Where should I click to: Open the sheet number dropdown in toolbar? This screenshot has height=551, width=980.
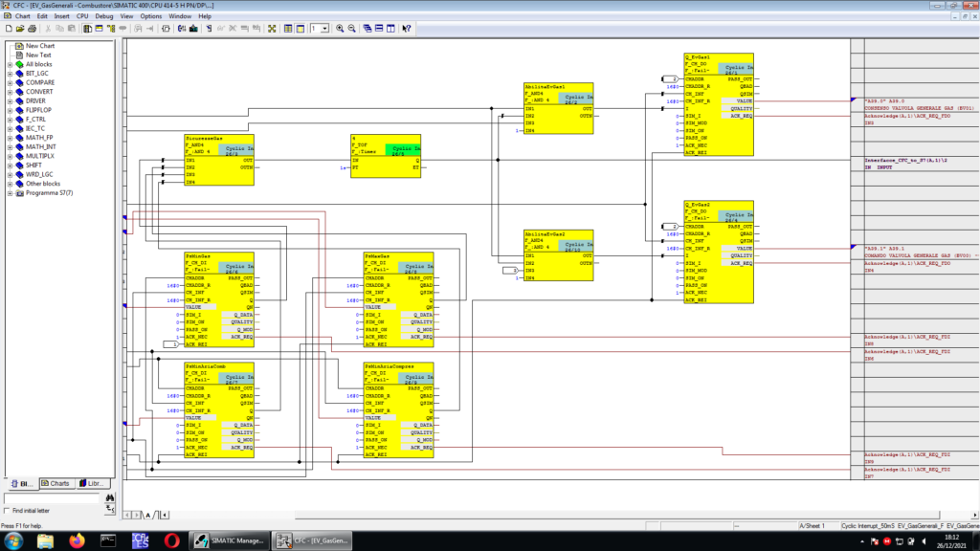(x=324, y=29)
